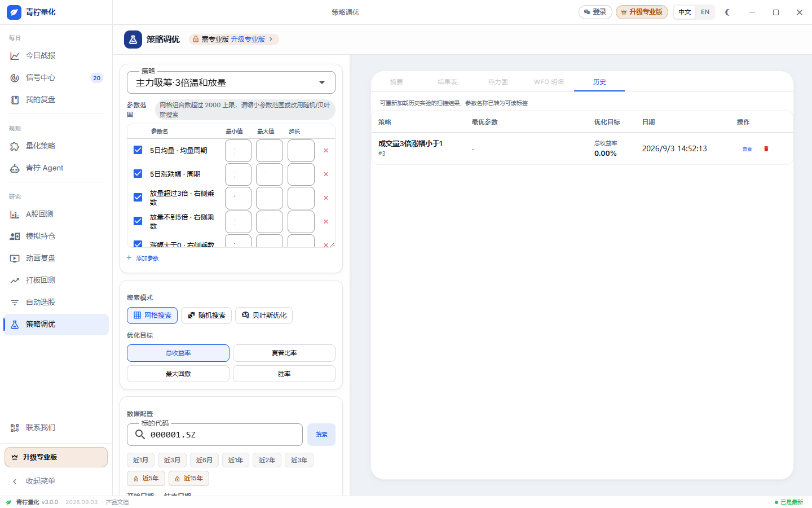The image size is (812, 508).
Task: Uncheck the 放量不到5倍·右侧乘数 parameter
Action: pyautogui.click(x=138, y=221)
